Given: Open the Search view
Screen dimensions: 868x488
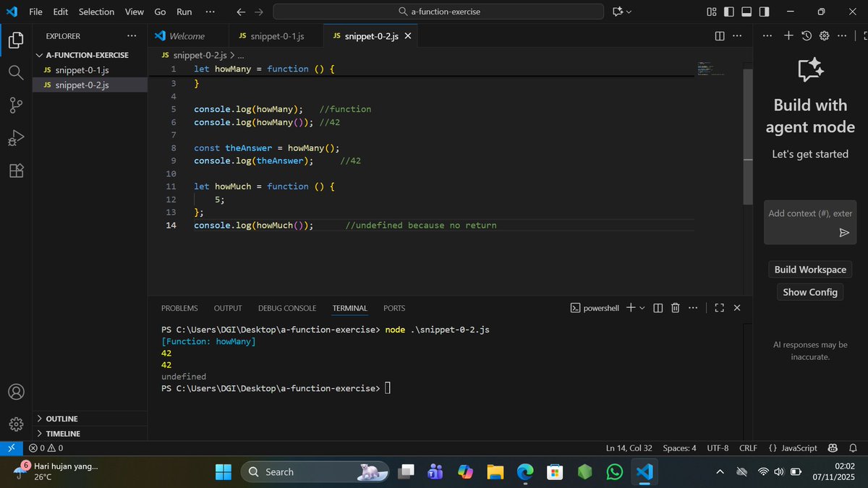Looking at the screenshot, I should (15, 72).
